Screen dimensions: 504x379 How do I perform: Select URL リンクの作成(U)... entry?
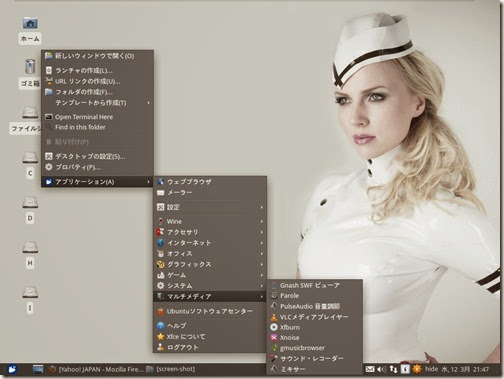tap(97, 81)
